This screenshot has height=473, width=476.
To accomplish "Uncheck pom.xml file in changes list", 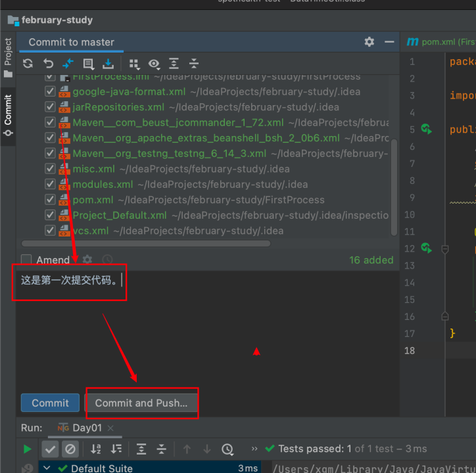I will pyautogui.click(x=50, y=200).
